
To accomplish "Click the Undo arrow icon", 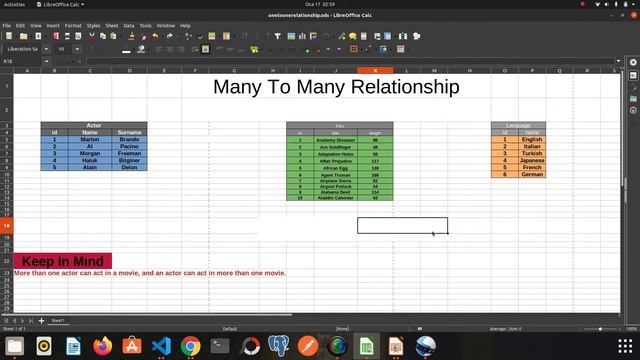I will [155, 36].
